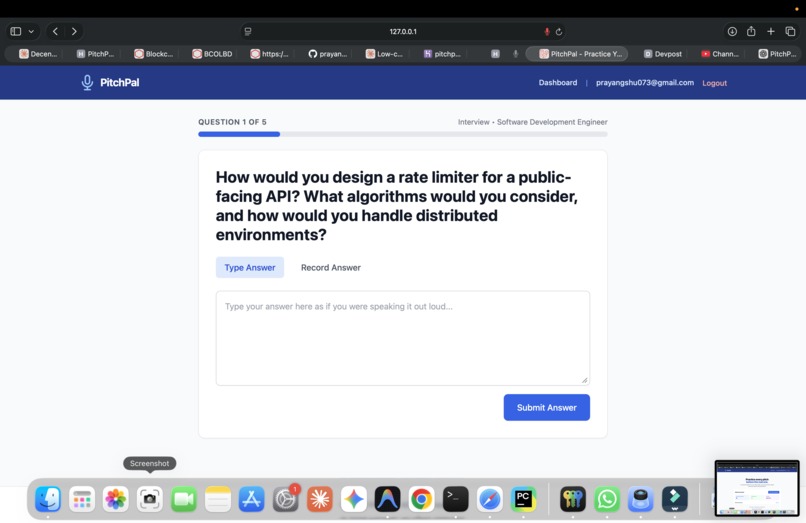Click into the answer text area
The width and height of the screenshot is (806, 523).
tap(403, 338)
